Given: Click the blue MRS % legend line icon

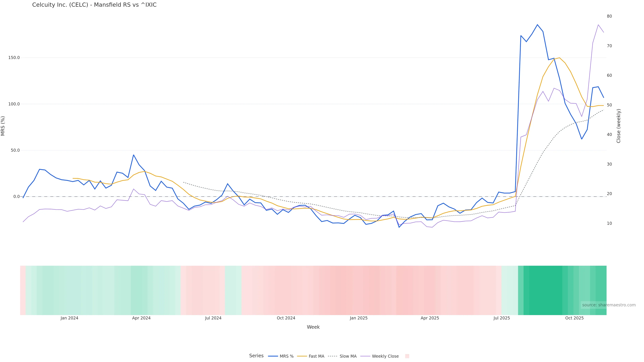Looking at the screenshot, I should [273, 356].
